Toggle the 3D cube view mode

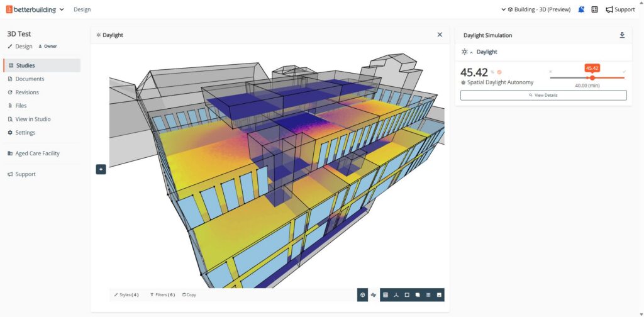point(362,295)
